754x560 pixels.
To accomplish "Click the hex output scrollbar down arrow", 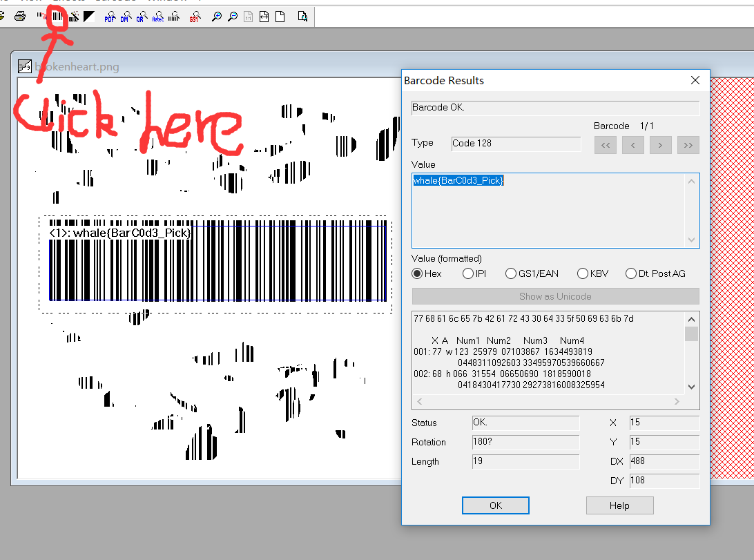I will pos(691,387).
